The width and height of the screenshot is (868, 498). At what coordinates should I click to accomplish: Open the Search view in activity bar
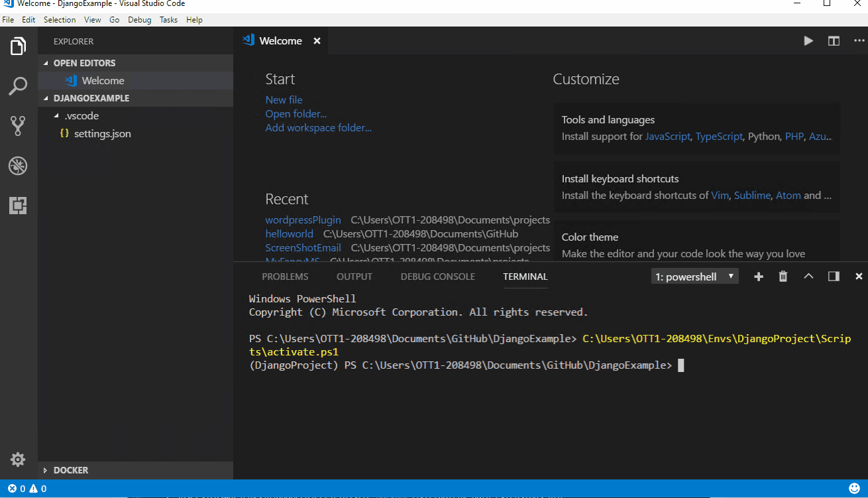pos(18,86)
